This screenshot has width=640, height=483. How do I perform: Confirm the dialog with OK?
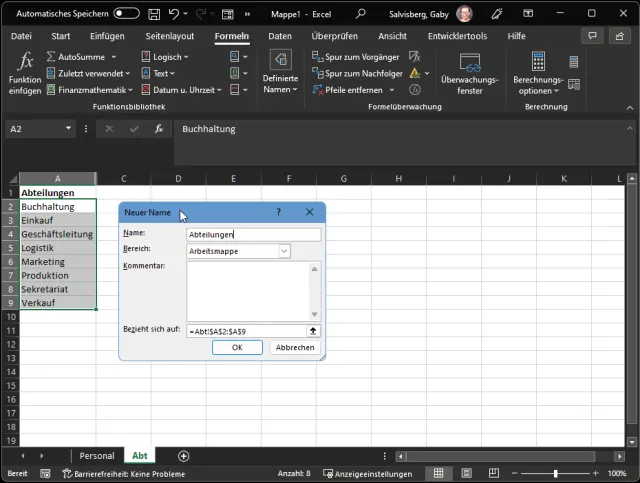237,348
